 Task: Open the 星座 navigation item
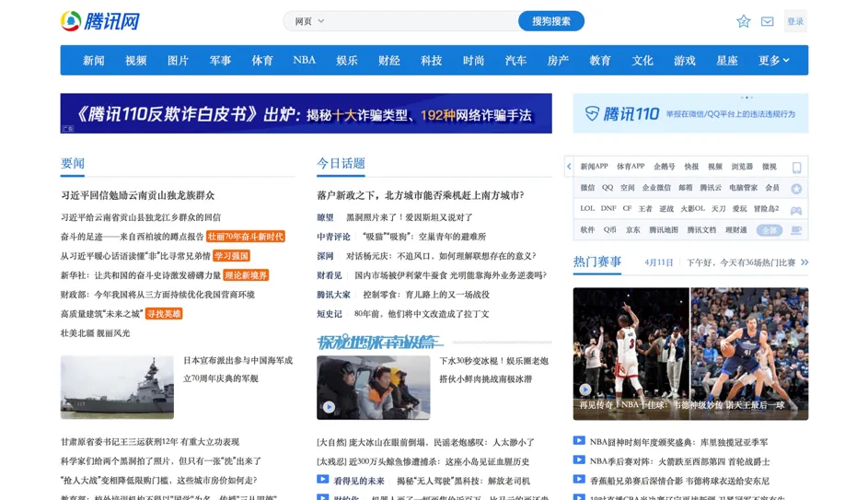point(727,61)
